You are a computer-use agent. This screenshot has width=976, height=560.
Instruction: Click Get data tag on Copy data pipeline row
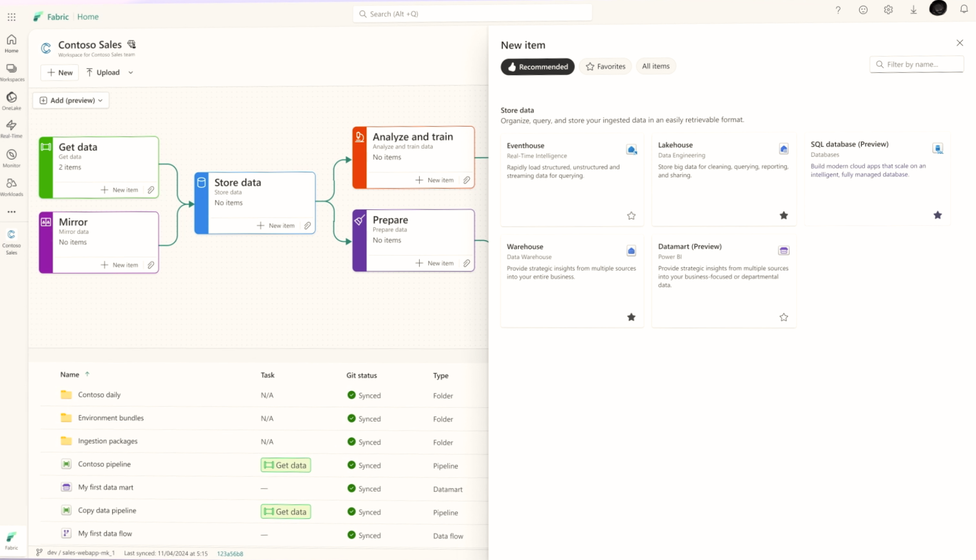point(285,512)
